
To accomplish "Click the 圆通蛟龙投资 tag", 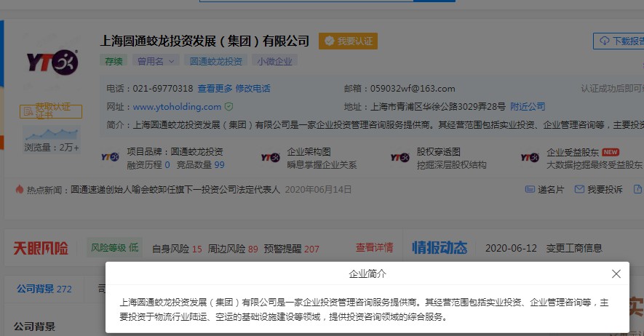I will (x=215, y=61).
